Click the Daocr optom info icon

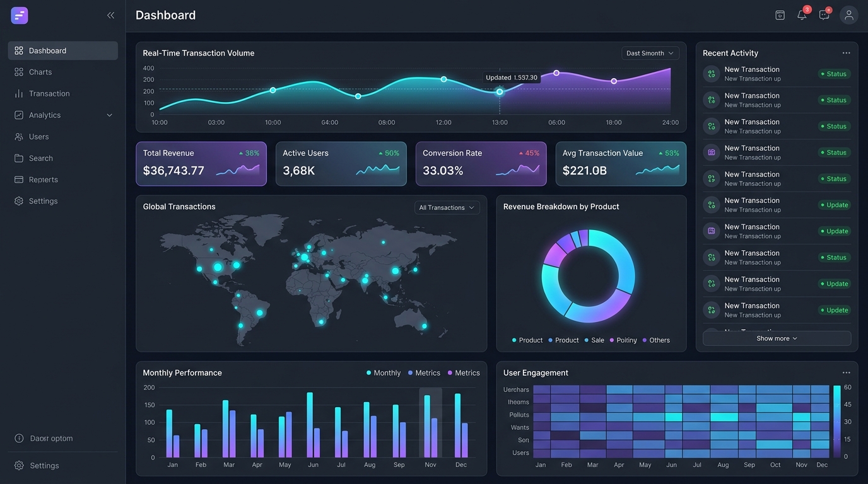point(19,439)
